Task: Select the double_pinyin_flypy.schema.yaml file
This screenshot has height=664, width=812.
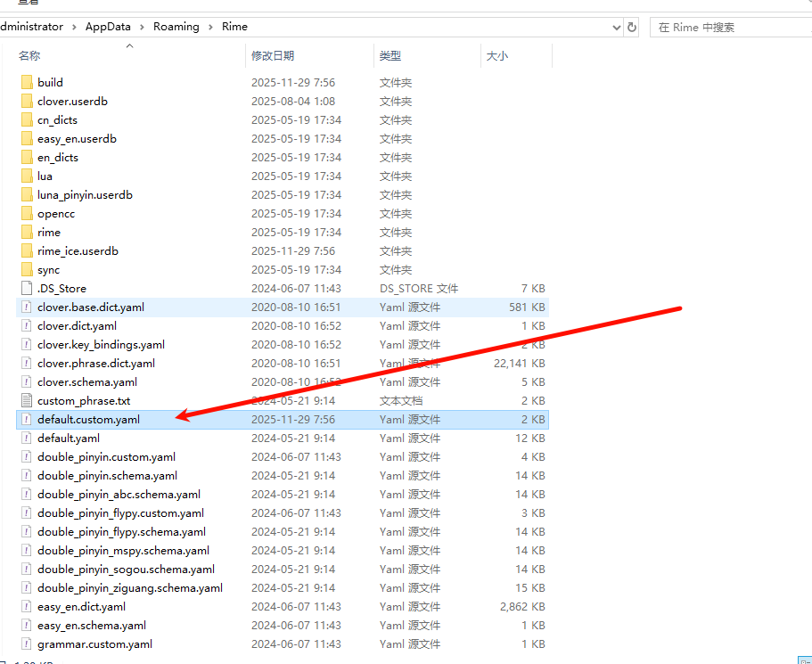Action: (x=121, y=531)
